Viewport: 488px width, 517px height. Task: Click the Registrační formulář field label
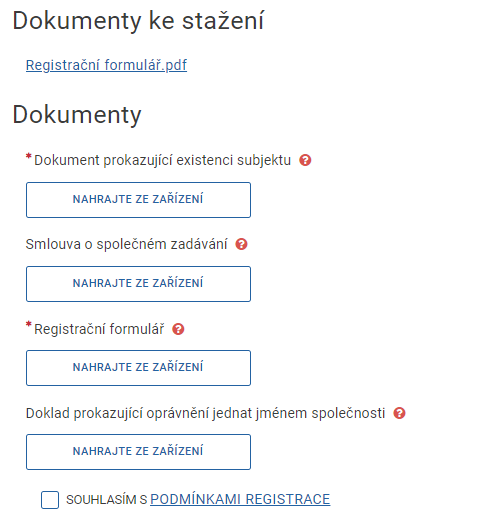pos(99,329)
